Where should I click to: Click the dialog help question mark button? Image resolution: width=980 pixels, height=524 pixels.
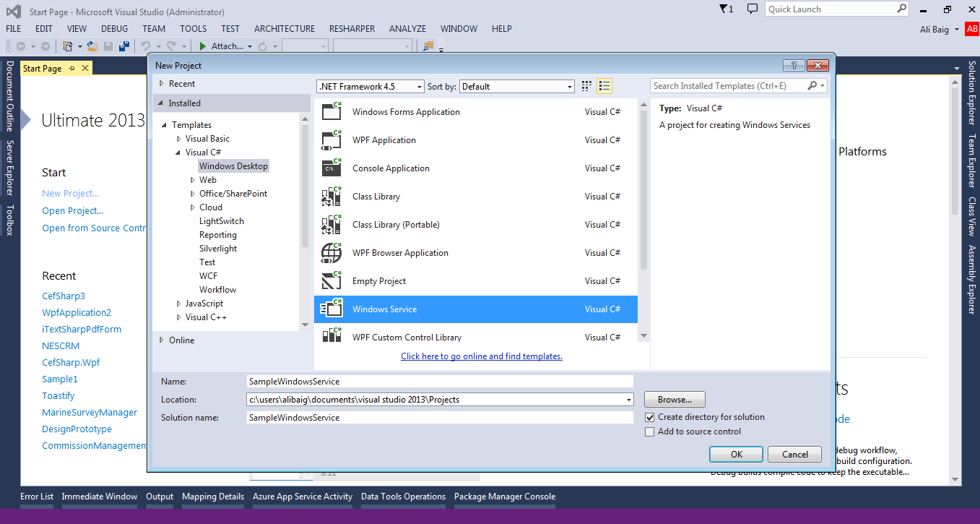tap(794, 65)
